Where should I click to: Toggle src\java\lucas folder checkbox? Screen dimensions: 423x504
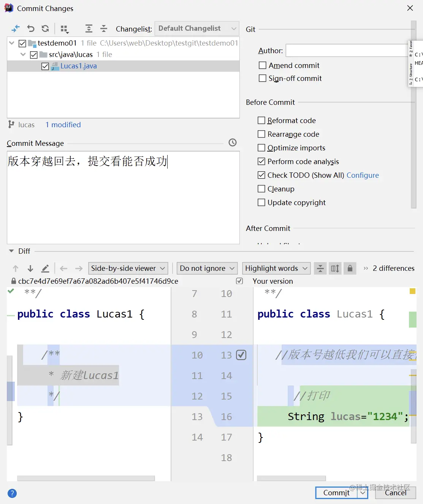pyautogui.click(x=34, y=55)
